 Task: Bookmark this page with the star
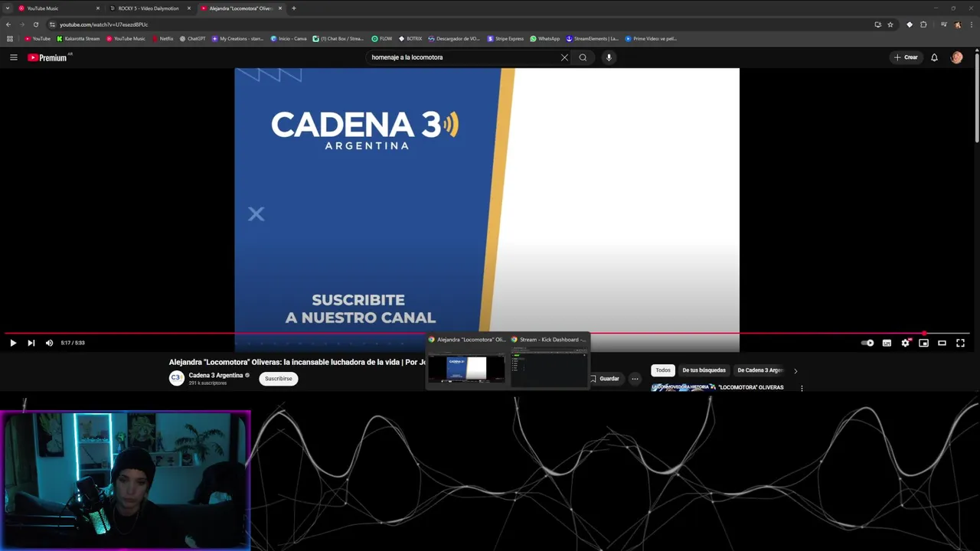click(x=890, y=24)
